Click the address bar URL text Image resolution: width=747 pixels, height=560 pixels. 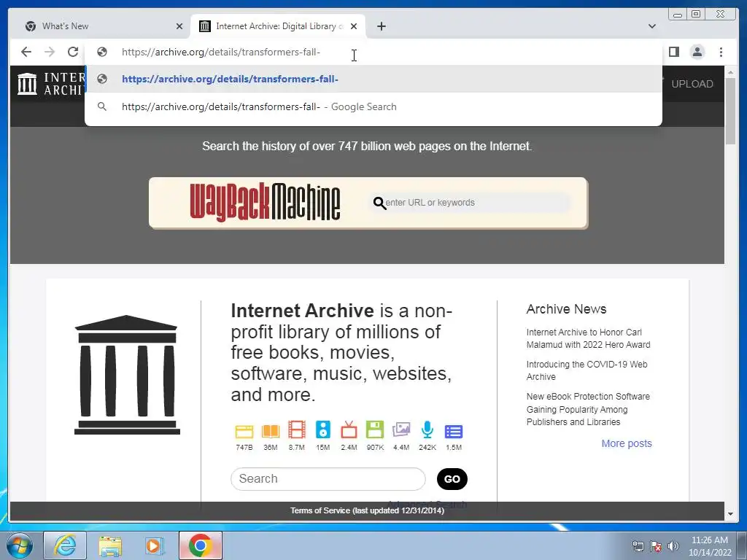pos(221,52)
